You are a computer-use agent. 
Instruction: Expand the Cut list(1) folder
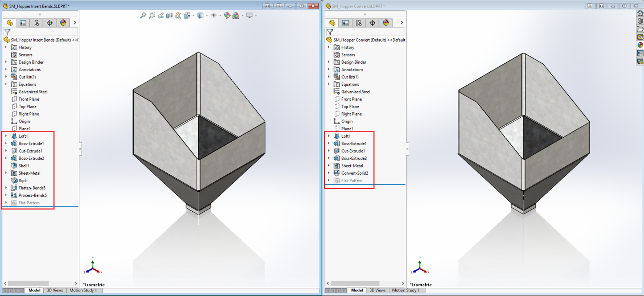click(6, 77)
